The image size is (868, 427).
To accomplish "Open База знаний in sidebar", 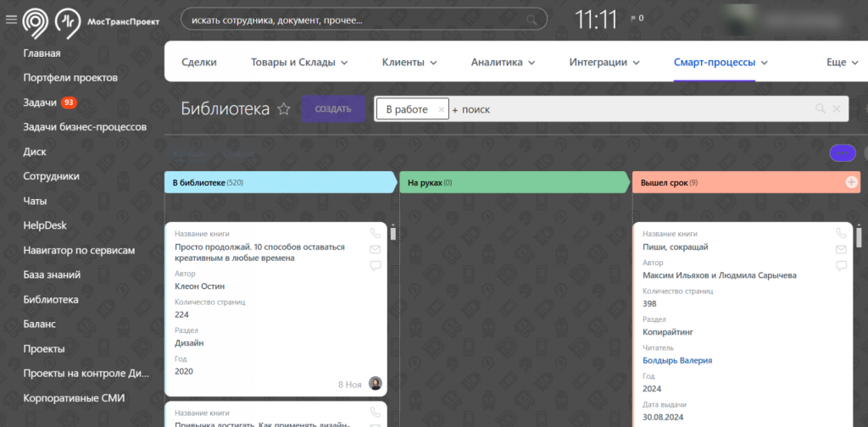I will (x=52, y=274).
